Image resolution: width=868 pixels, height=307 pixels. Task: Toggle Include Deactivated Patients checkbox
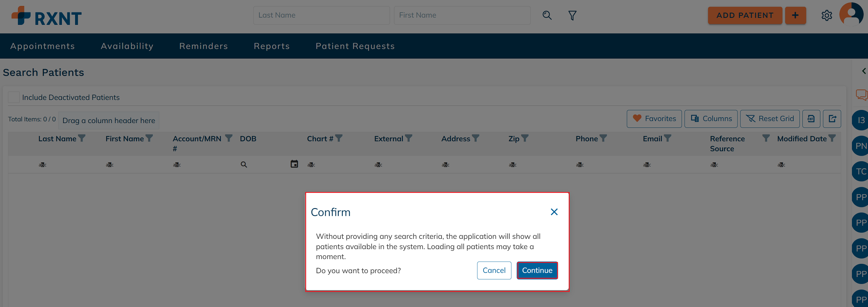pyautogui.click(x=14, y=97)
